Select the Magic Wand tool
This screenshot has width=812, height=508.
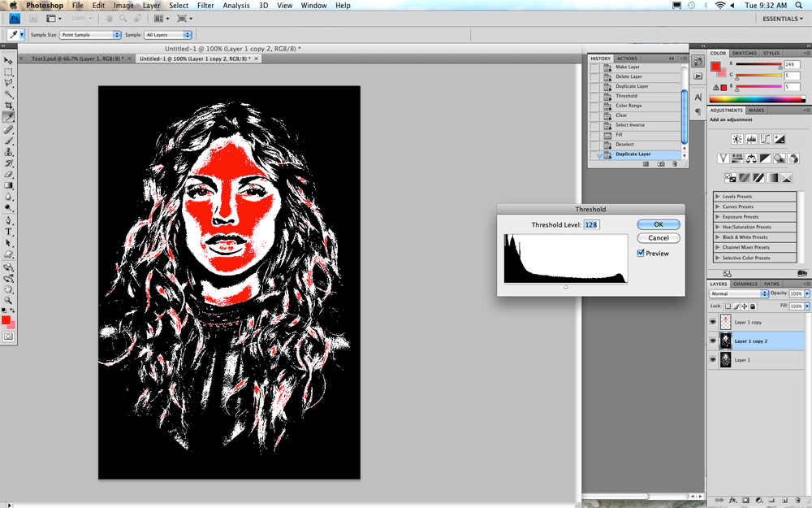[x=8, y=94]
